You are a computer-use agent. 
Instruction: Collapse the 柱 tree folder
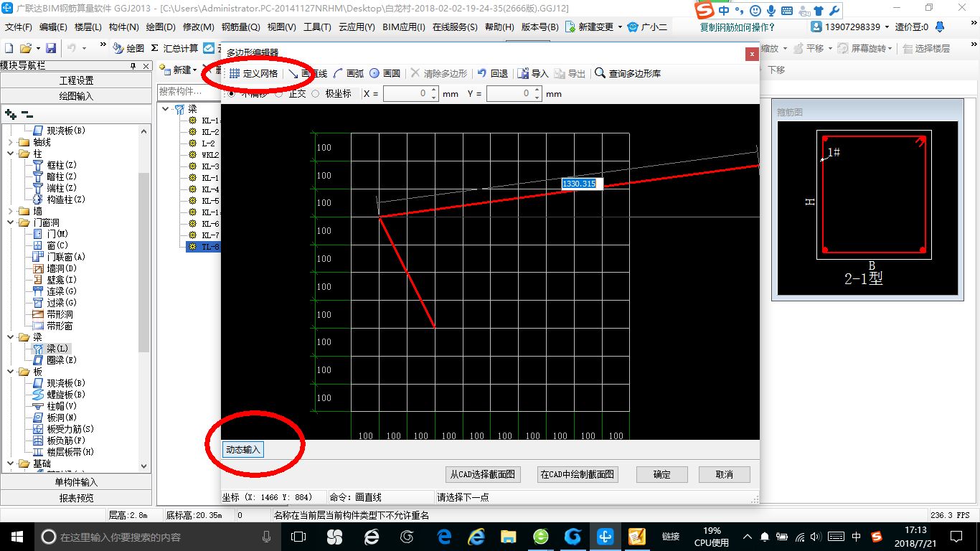coord(10,154)
